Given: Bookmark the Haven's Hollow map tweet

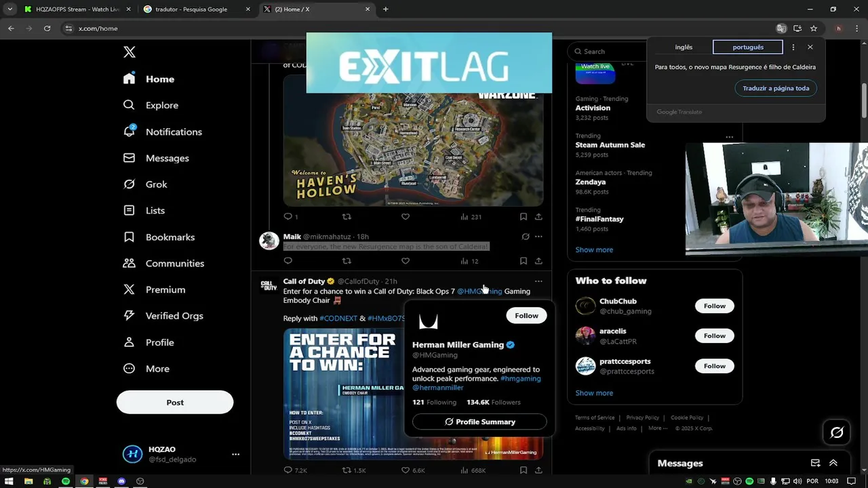Looking at the screenshot, I should pyautogui.click(x=524, y=217).
